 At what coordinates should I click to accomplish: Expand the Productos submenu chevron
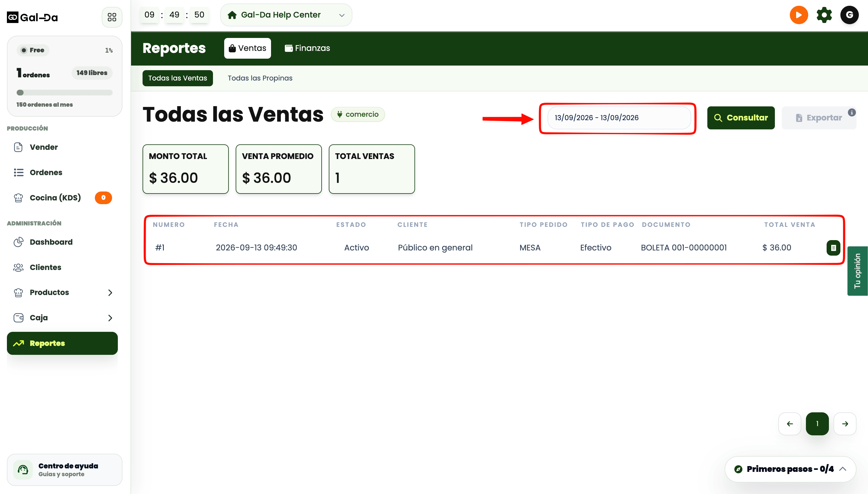point(110,292)
